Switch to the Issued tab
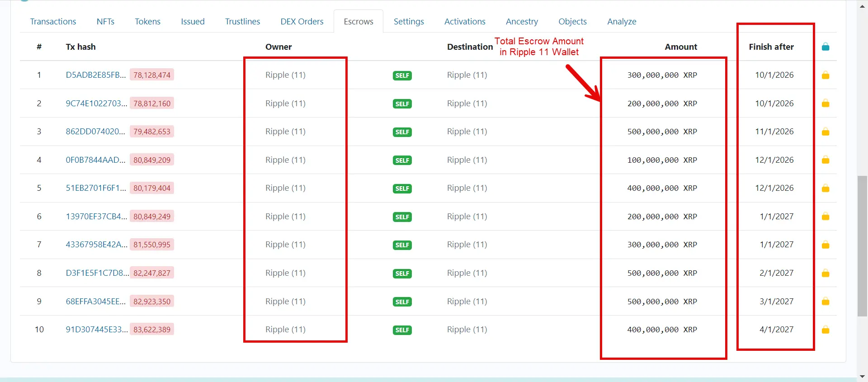The image size is (868, 382). click(193, 21)
